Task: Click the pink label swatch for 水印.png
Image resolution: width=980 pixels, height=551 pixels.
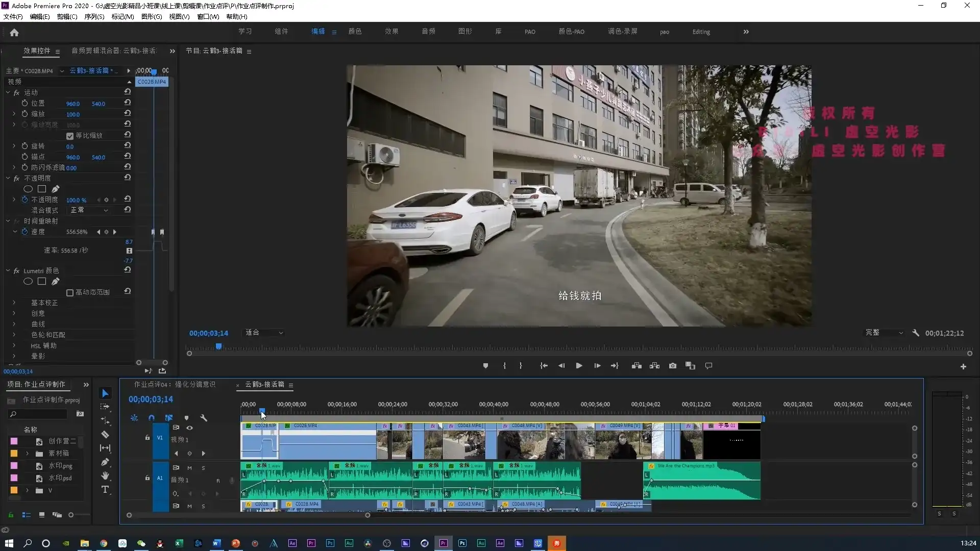Action: [14, 465]
